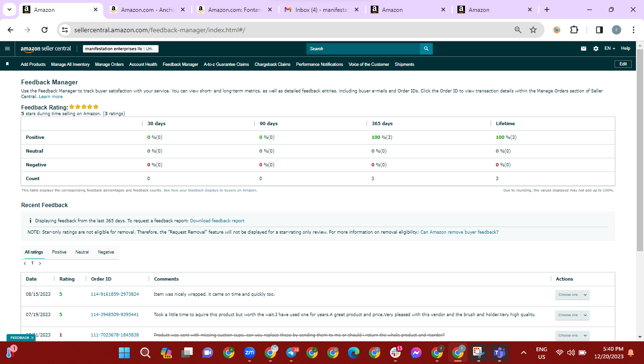Go to A-to-z Guarantee Claims
The width and height of the screenshot is (644, 364).
coord(226,64)
